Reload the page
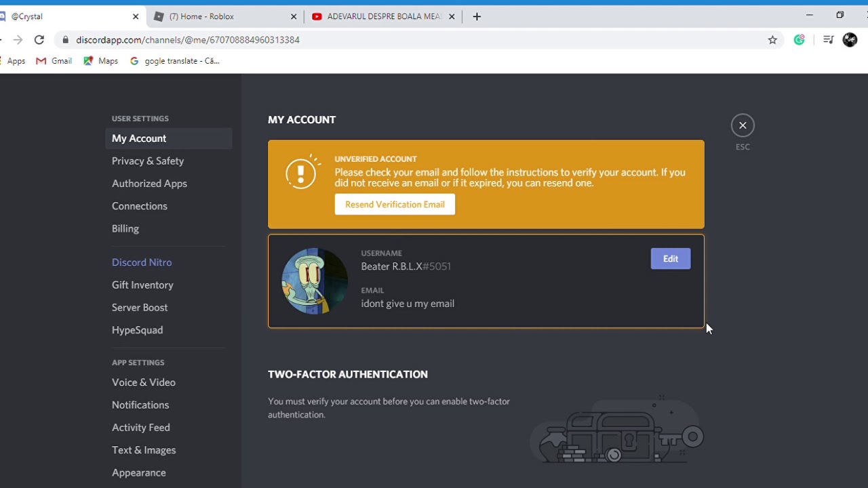This screenshot has width=868, height=488. [x=39, y=40]
